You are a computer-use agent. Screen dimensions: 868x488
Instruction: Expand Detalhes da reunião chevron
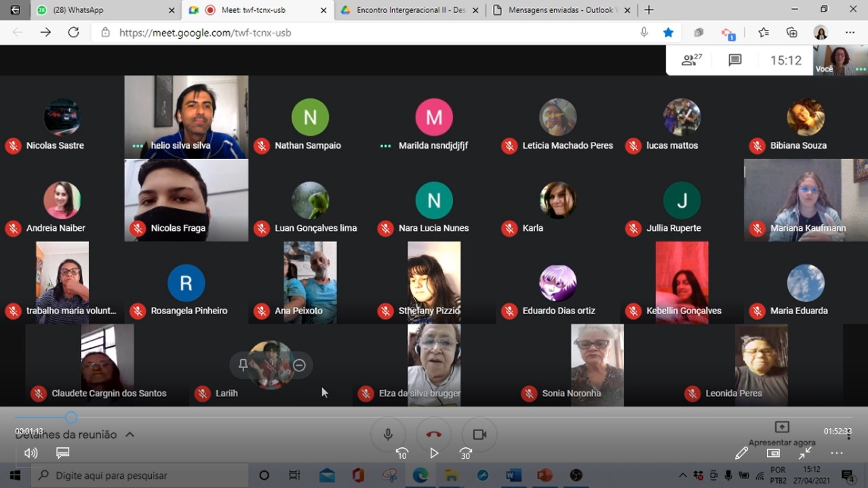130,434
